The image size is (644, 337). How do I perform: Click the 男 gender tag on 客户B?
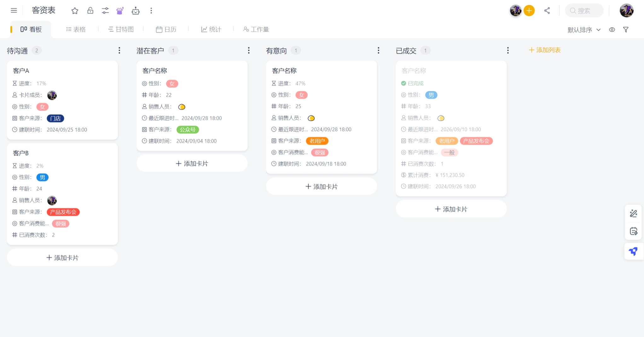(x=43, y=177)
